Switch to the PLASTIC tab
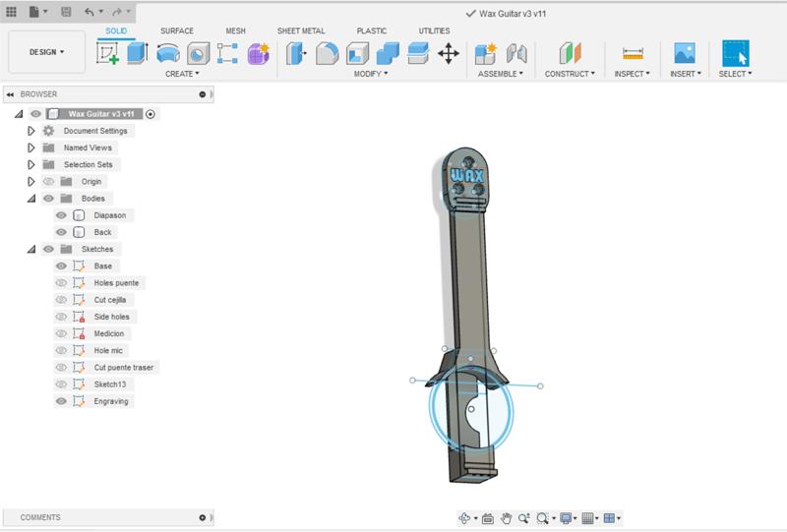 tap(372, 31)
